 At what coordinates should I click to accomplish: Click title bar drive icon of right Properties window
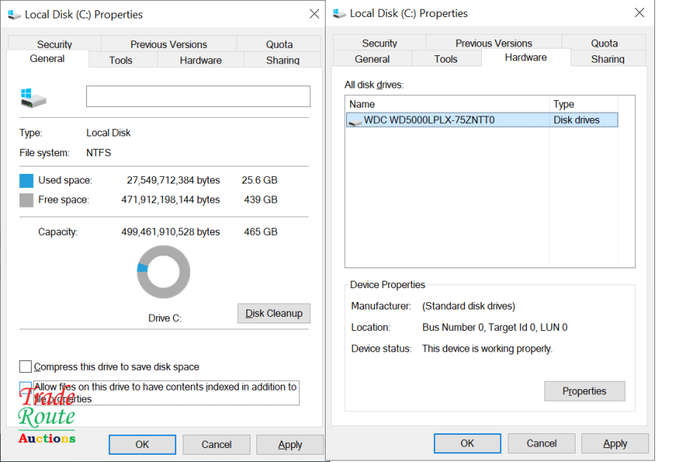tap(339, 13)
